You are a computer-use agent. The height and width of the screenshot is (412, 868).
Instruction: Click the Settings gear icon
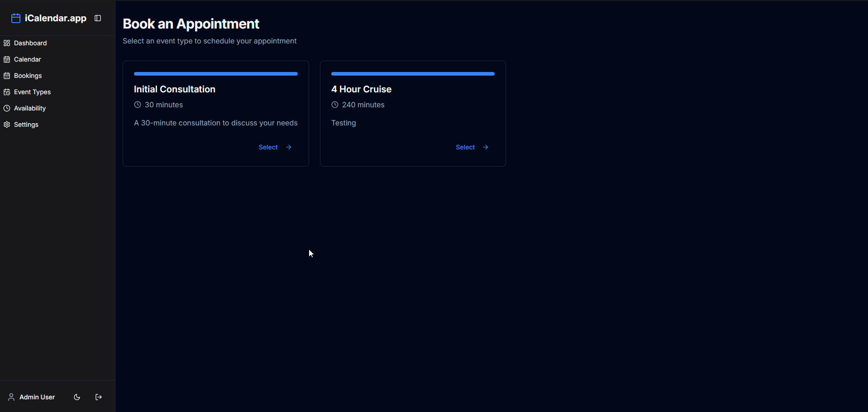pyautogui.click(x=7, y=125)
